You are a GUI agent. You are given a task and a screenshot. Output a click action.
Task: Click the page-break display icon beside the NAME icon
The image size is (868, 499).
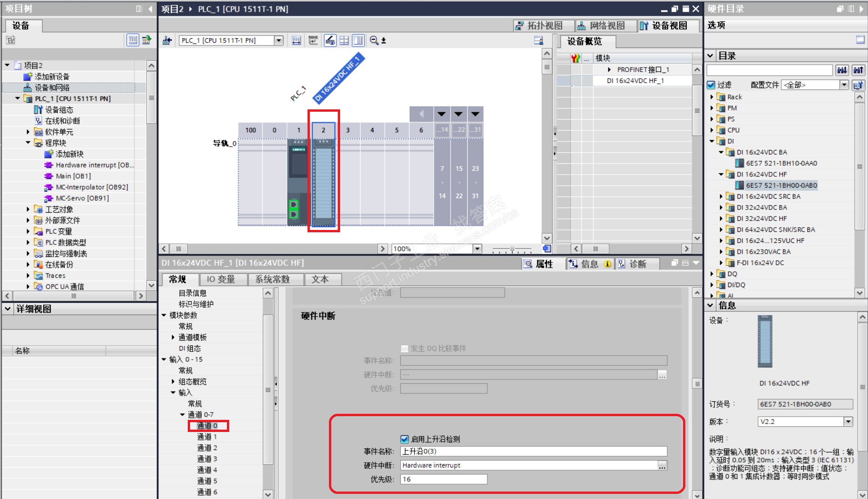(330, 40)
